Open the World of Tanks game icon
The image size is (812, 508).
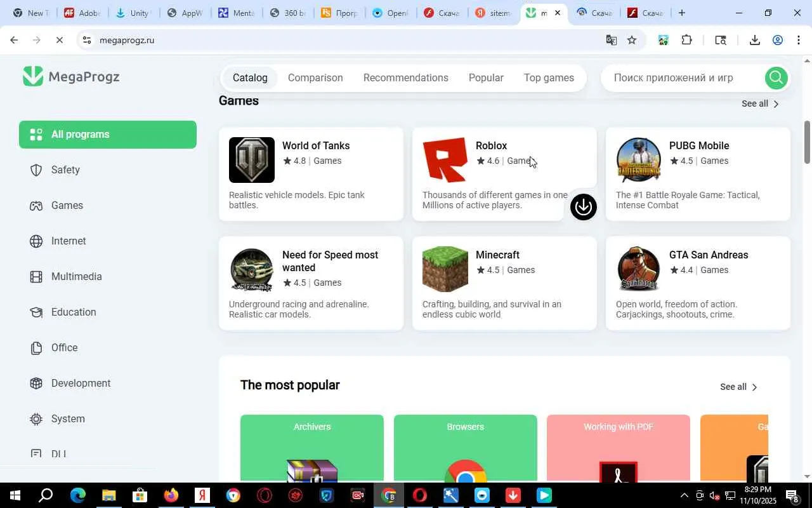(x=252, y=160)
